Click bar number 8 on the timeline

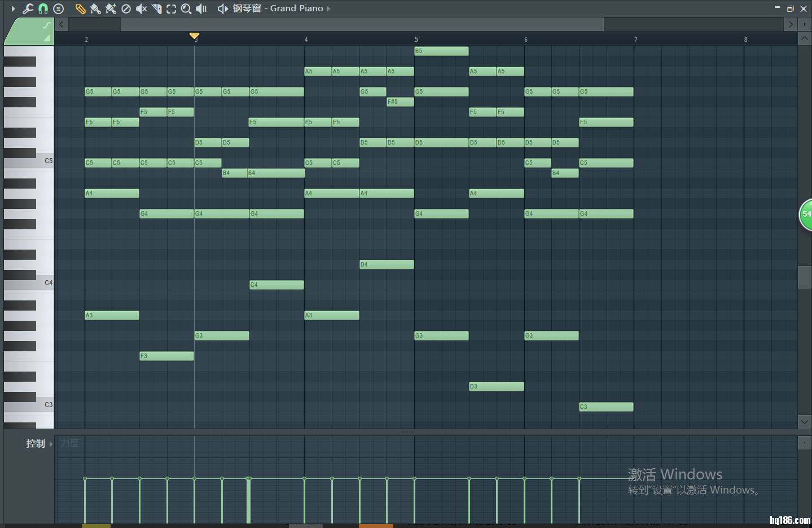tap(745, 40)
